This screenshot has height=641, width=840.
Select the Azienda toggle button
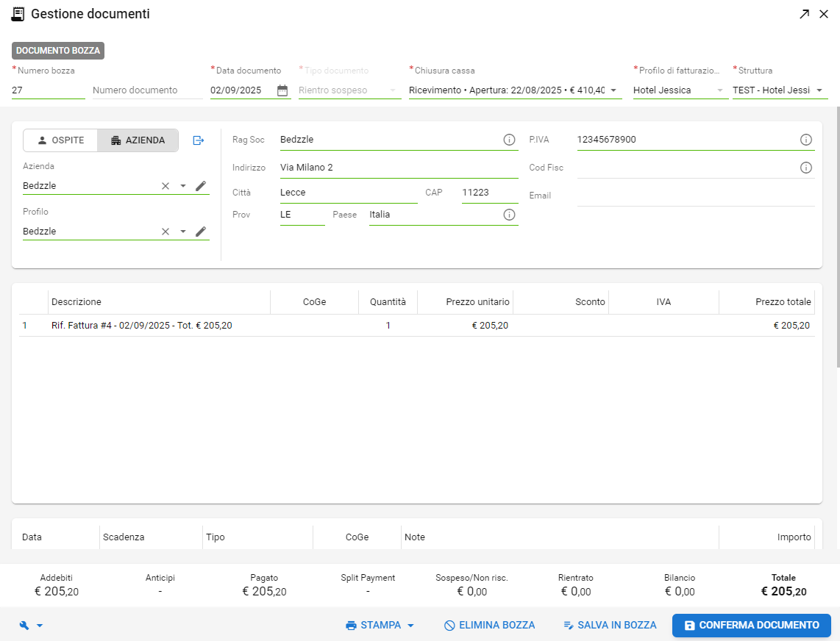click(138, 140)
